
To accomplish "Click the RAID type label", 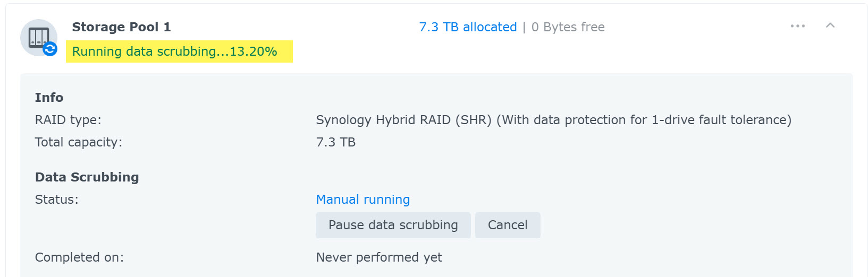I will coord(68,120).
